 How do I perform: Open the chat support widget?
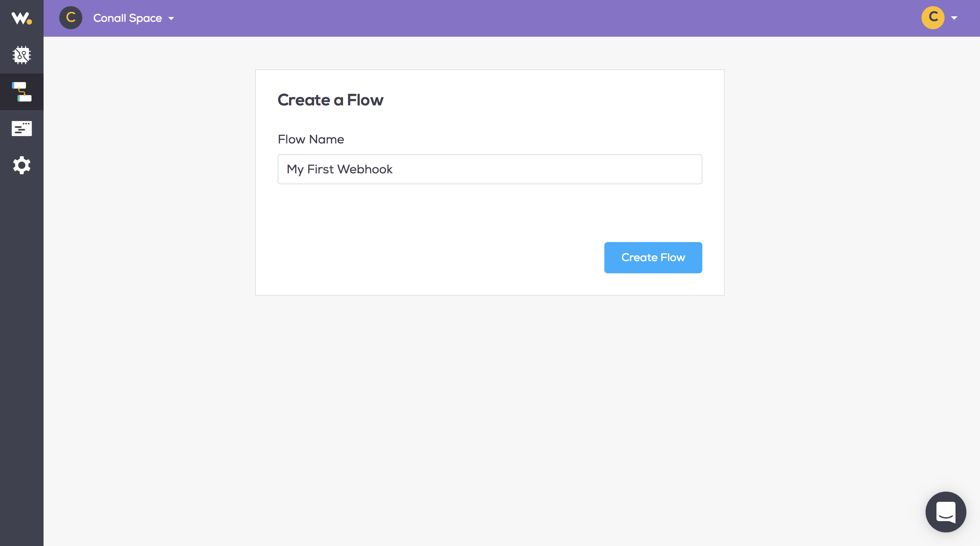[945, 512]
